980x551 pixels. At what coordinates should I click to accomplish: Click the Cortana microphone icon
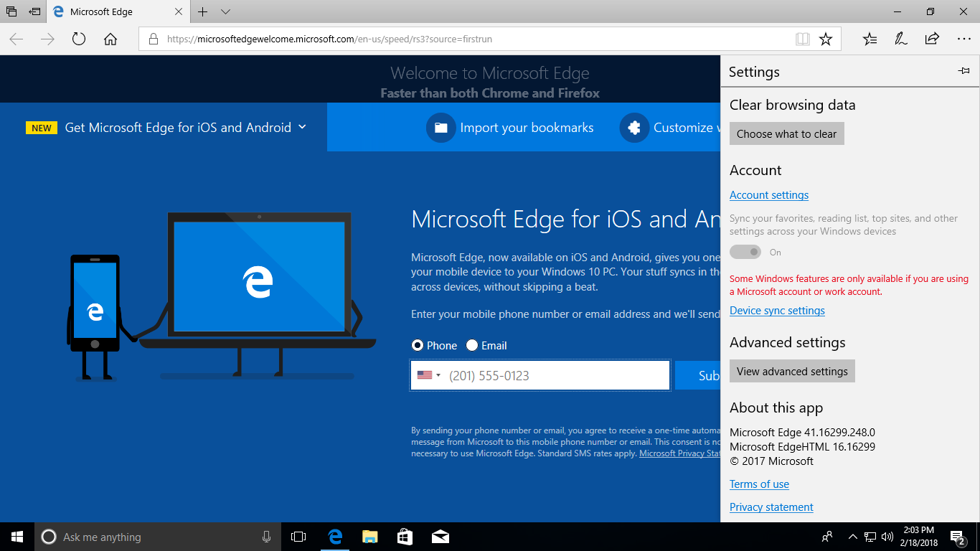pyautogui.click(x=266, y=537)
